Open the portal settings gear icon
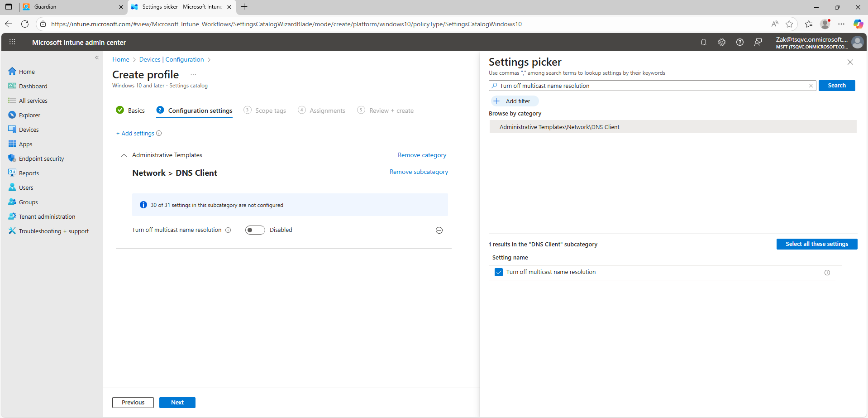The width and height of the screenshot is (868, 418). coord(721,42)
